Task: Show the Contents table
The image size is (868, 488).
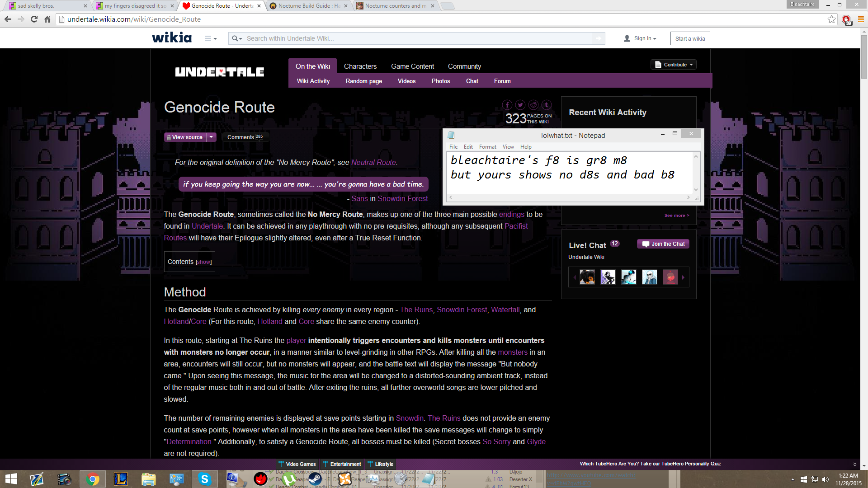Action: [x=203, y=262]
